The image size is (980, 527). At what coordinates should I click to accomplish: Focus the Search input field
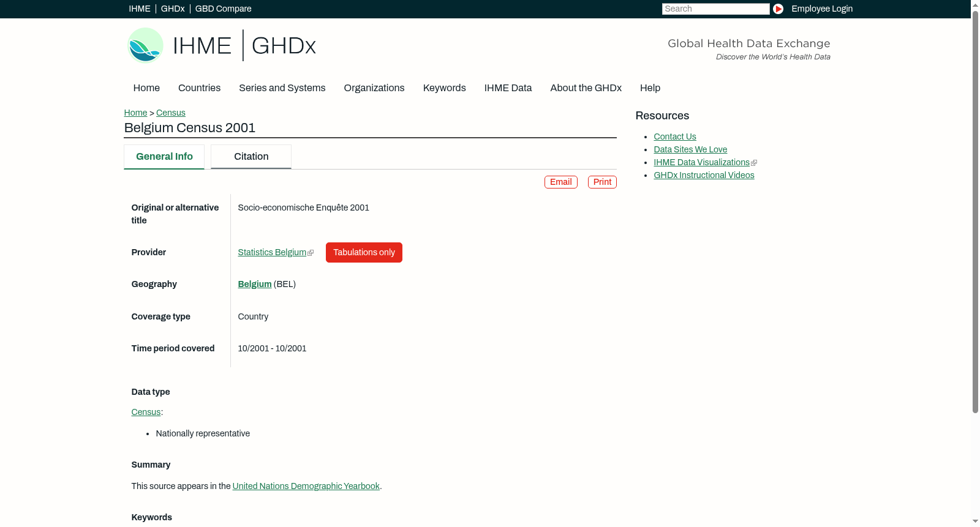(x=715, y=9)
